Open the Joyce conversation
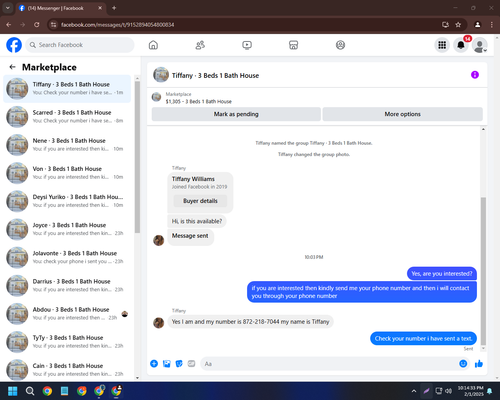 67,229
